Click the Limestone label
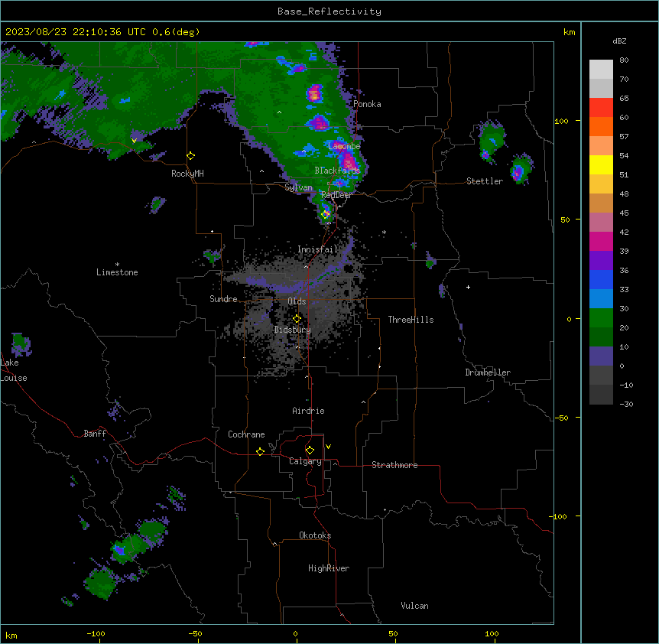Image resolution: width=659 pixels, height=644 pixels. 117,272
